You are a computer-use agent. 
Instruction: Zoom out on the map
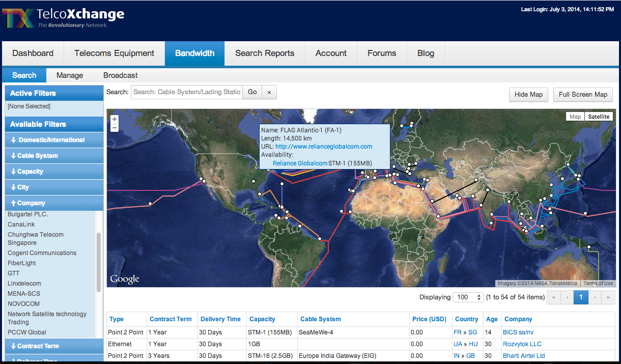(115, 128)
